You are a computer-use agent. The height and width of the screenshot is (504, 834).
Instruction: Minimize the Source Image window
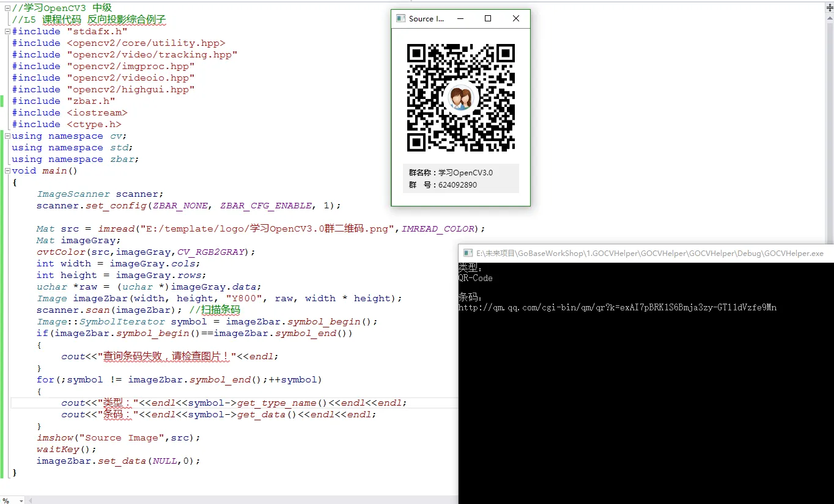tap(460, 18)
